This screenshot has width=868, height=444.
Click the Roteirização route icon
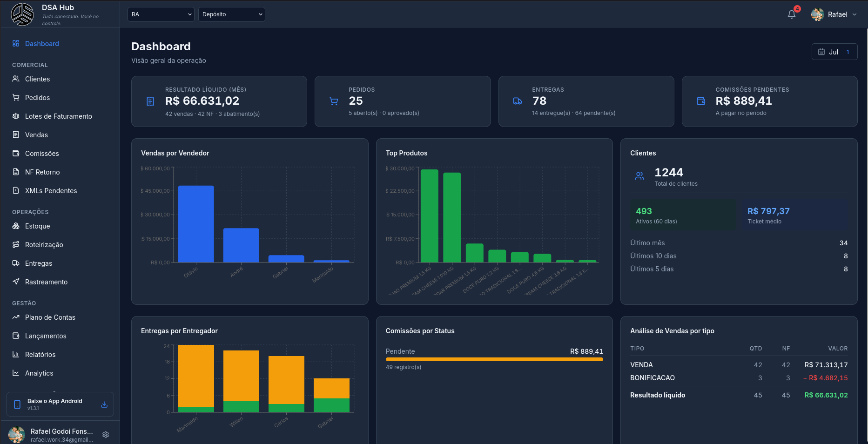click(16, 245)
